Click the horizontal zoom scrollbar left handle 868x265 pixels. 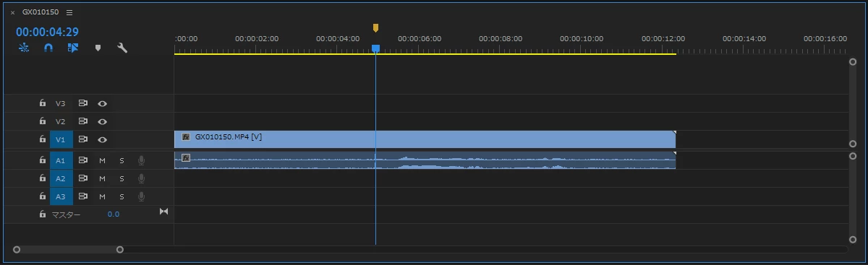pos(17,250)
